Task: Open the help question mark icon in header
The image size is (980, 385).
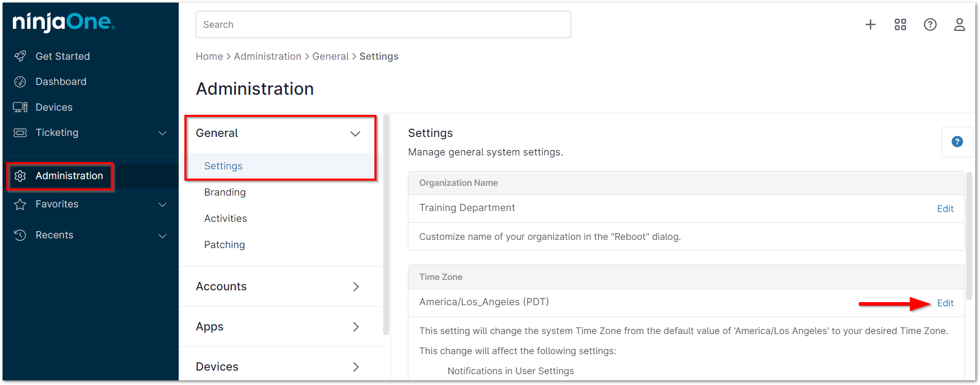Action: (x=930, y=25)
